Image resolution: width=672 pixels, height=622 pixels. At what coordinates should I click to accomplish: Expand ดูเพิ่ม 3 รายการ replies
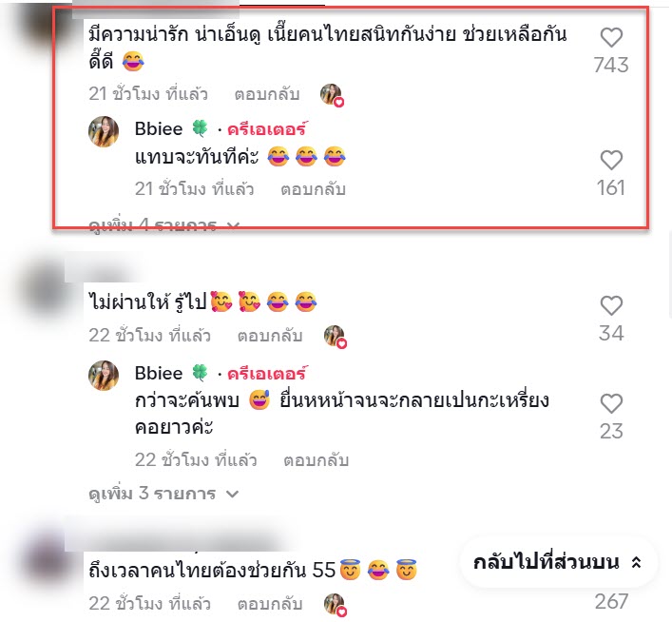[163, 494]
